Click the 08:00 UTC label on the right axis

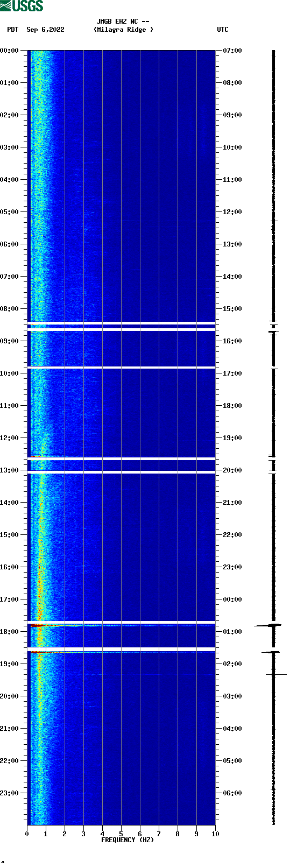(232, 83)
